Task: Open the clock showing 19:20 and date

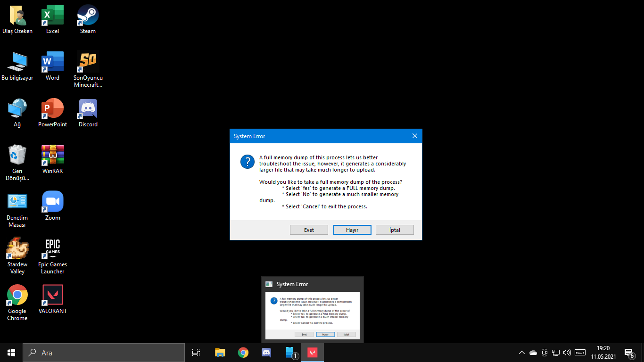Action: 603,353
